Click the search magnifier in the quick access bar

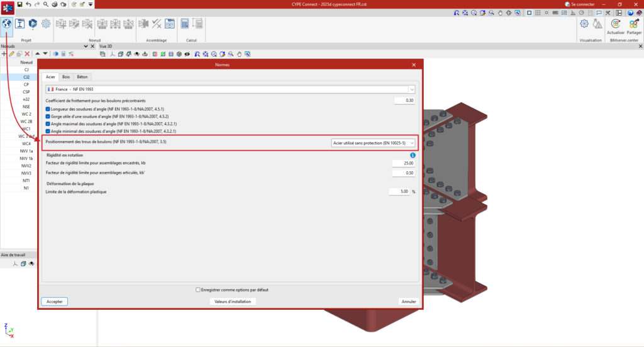point(45,4)
